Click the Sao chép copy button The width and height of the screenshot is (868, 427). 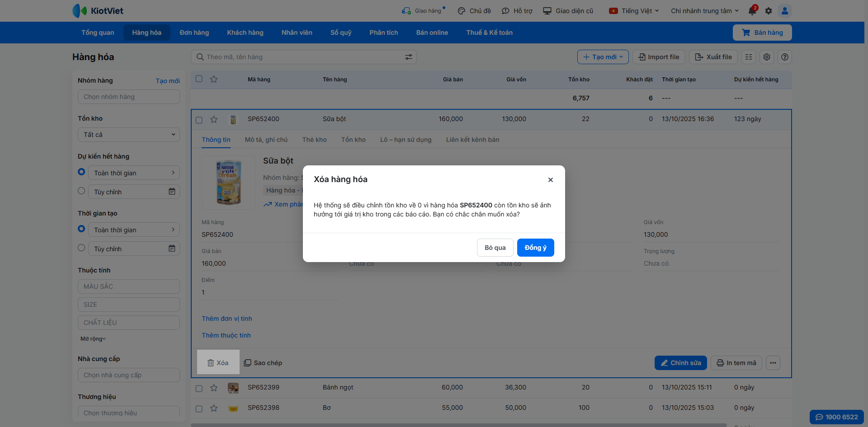263,363
